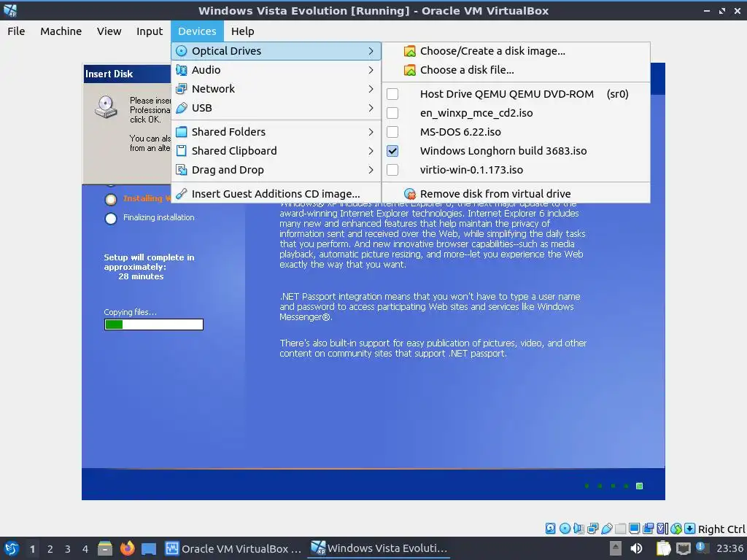Viewport: 747px width, 560px height.
Task: Open the file manager from taskbar
Action: (x=105, y=548)
